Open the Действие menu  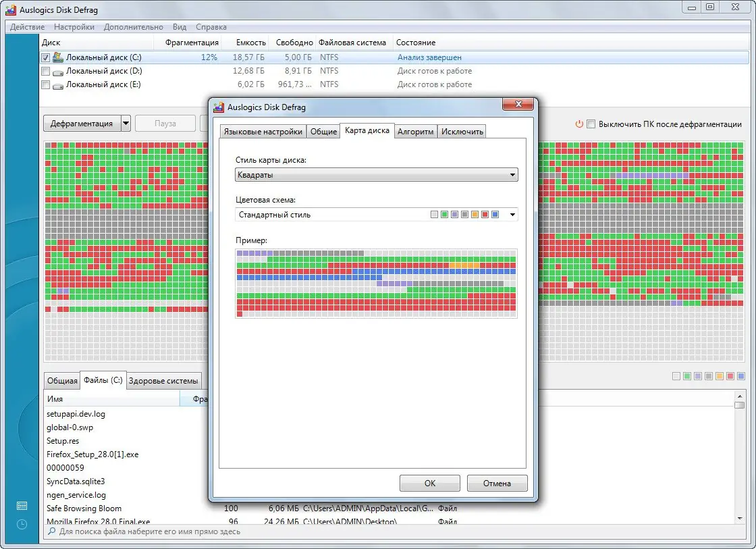pyautogui.click(x=28, y=27)
